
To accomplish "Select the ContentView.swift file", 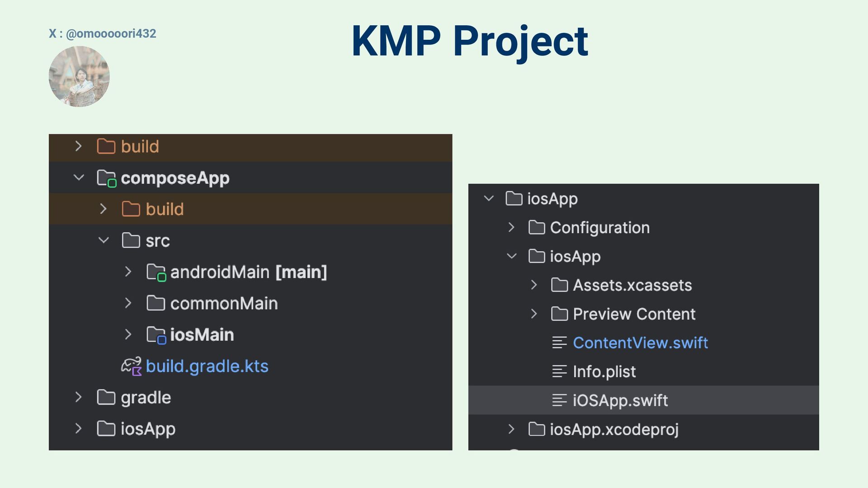I will point(640,343).
